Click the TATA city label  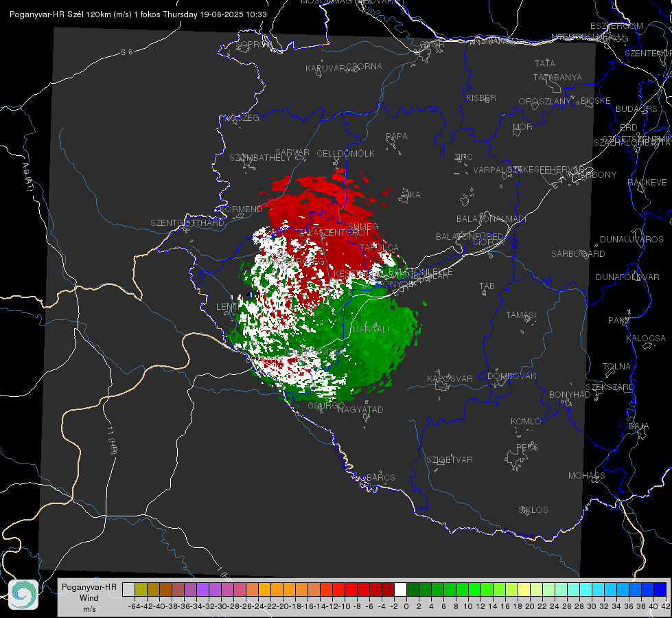coord(545,63)
